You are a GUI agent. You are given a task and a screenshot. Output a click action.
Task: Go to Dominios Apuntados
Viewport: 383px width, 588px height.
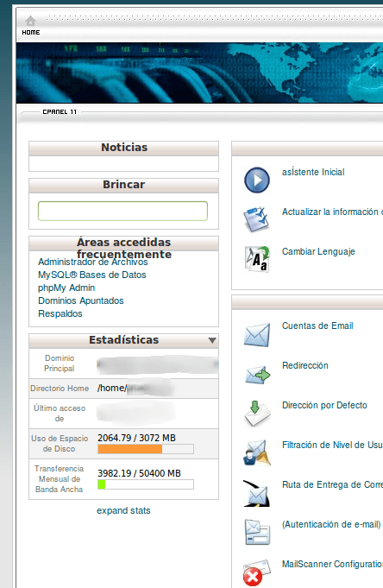point(80,300)
